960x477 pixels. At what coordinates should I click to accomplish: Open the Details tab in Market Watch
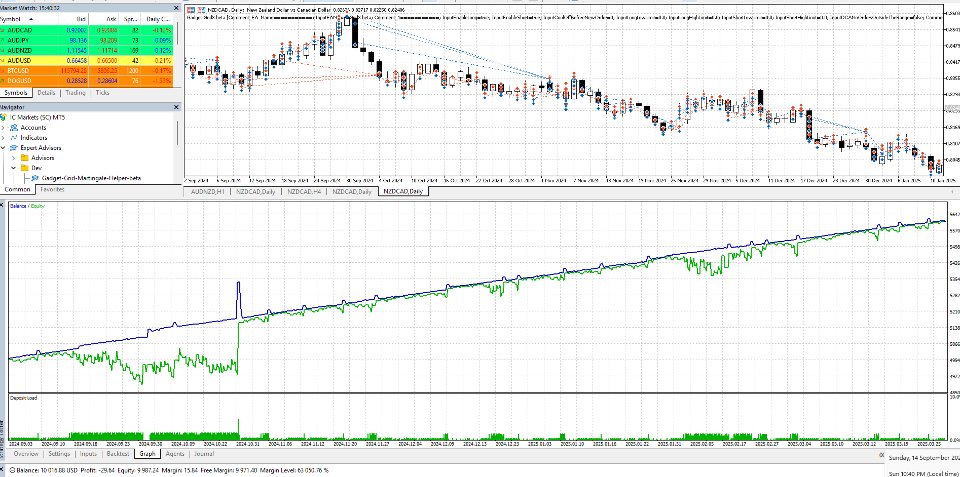(x=46, y=93)
